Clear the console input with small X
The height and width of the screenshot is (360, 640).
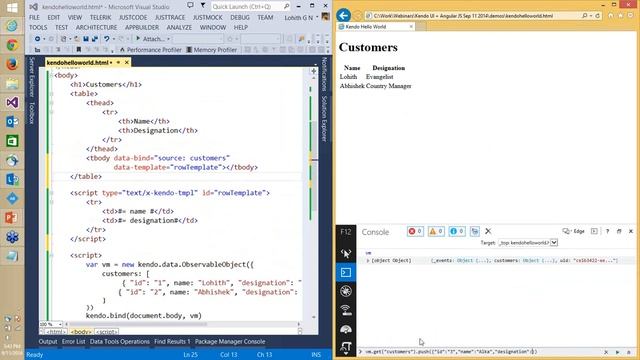(606, 352)
